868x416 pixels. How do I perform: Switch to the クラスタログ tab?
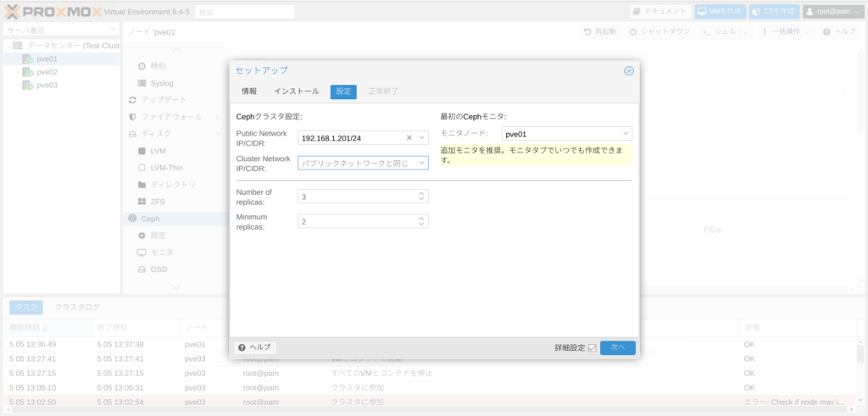click(x=77, y=307)
